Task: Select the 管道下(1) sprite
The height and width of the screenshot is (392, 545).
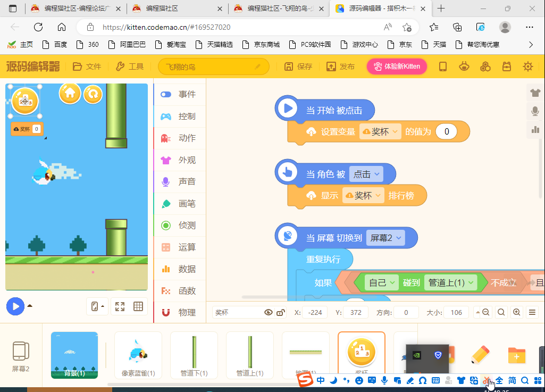Action: pyautogui.click(x=194, y=355)
